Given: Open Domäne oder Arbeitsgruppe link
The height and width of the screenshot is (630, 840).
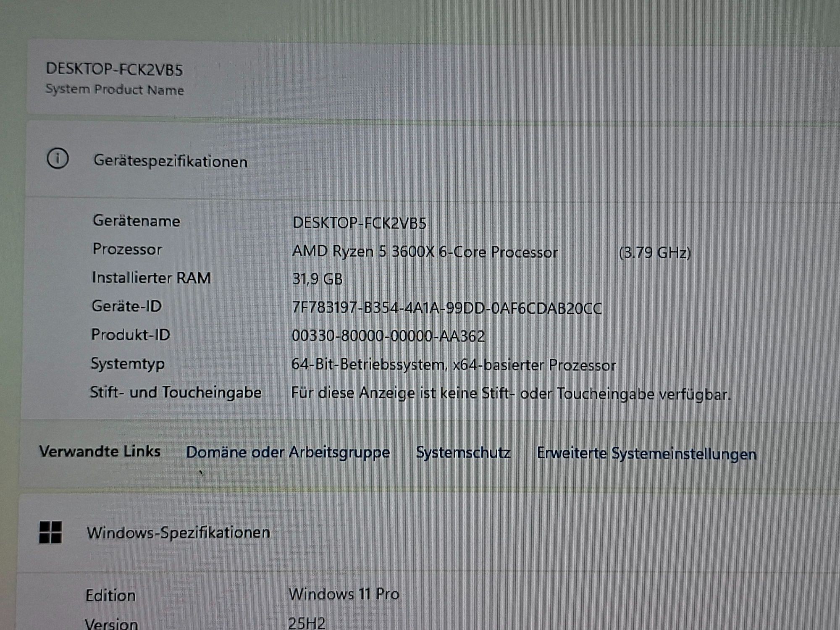Looking at the screenshot, I should coord(288,452).
